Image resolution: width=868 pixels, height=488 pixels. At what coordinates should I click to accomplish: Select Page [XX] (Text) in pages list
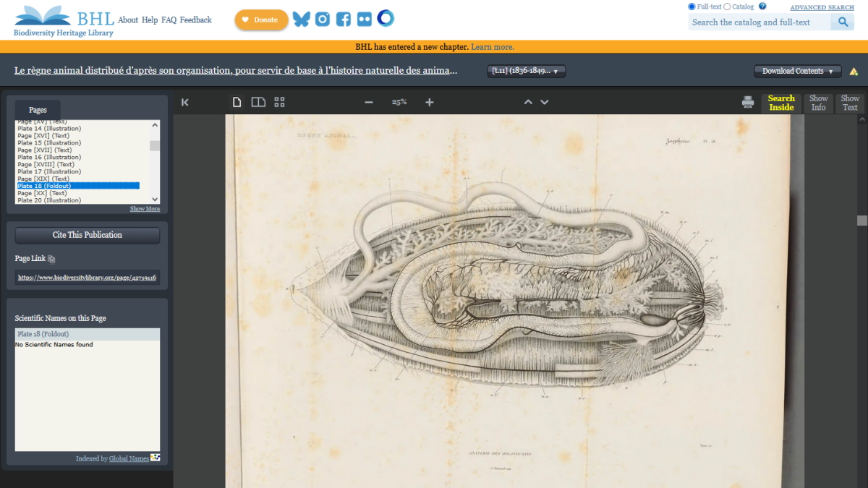click(42, 193)
